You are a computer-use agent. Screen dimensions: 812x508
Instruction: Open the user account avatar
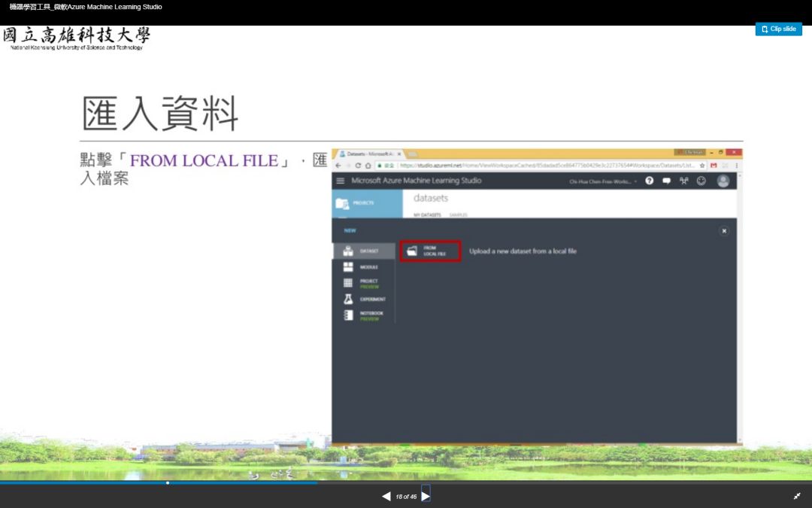723,181
